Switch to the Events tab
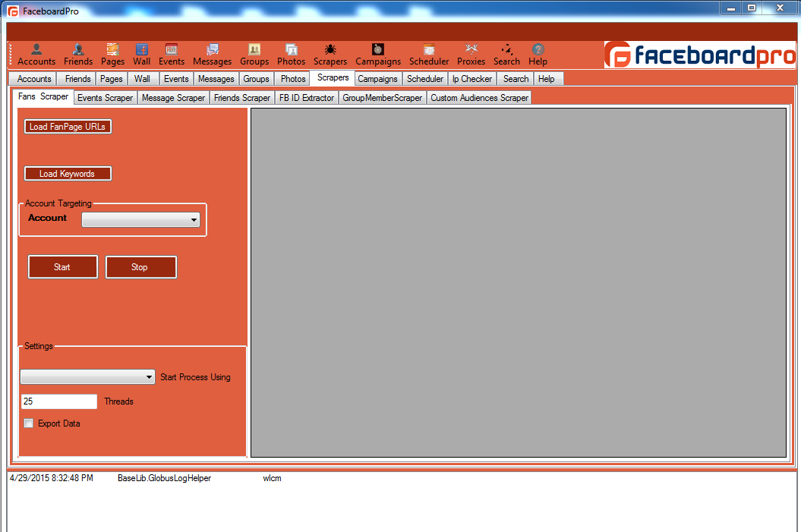The height and width of the screenshot is (532, 801). [x=176, y=79]
